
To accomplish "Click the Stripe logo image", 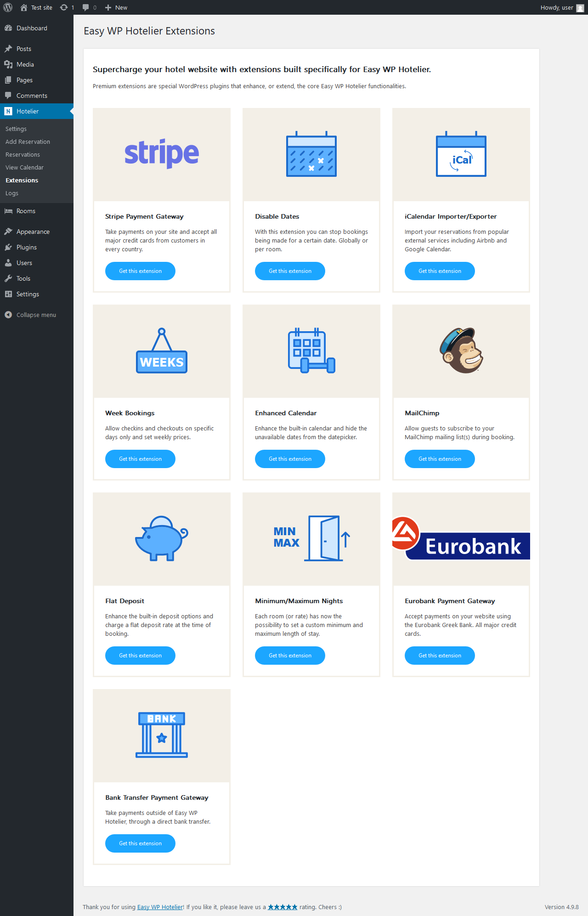I will coord(162,153).
